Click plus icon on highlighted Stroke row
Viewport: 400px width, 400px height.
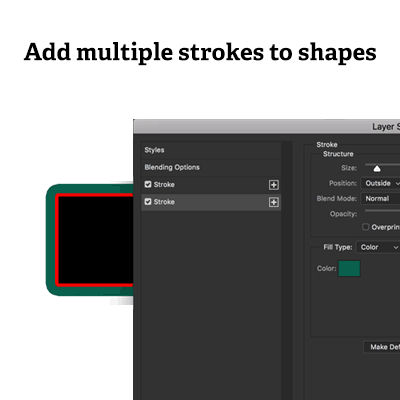coord(274,202)
